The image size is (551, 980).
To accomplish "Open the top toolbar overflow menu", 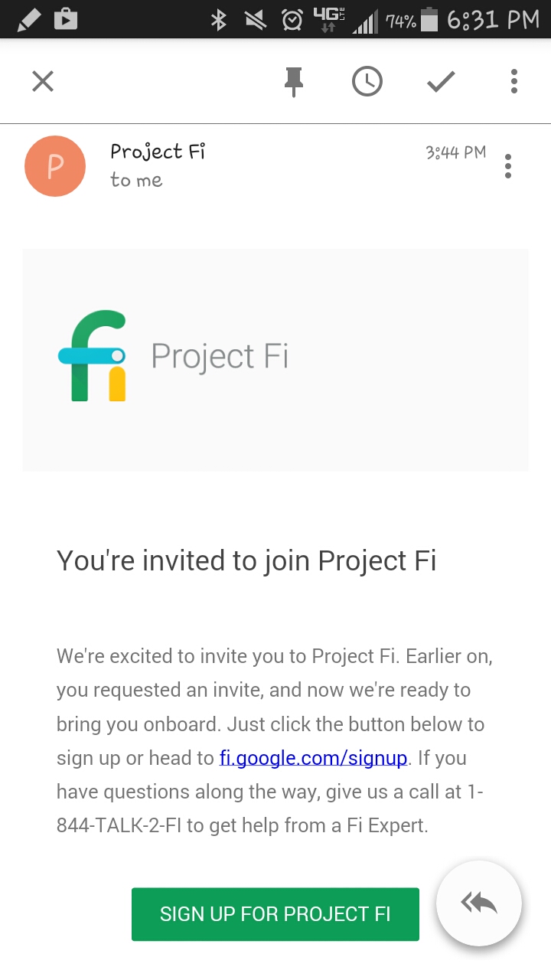I will pos(514,81).
